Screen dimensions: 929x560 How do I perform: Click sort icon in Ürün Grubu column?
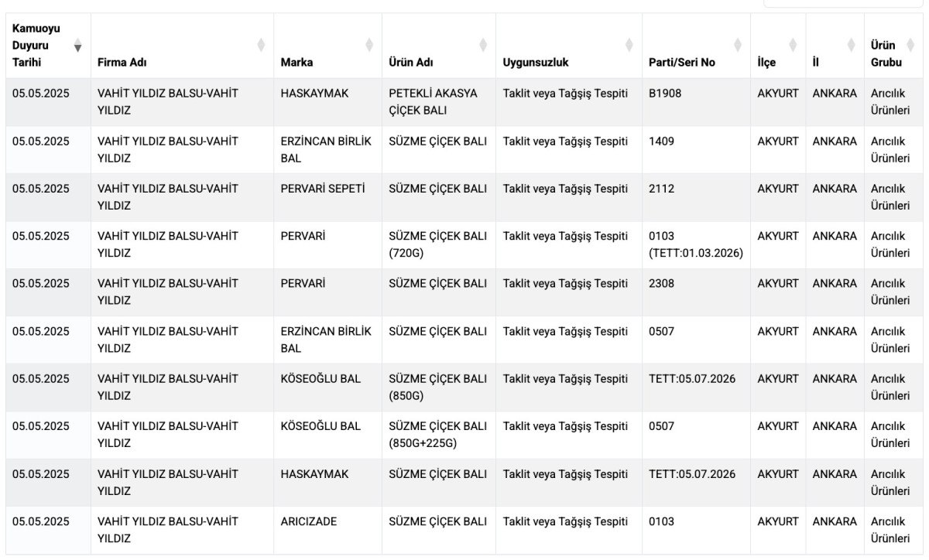(910, 45)
